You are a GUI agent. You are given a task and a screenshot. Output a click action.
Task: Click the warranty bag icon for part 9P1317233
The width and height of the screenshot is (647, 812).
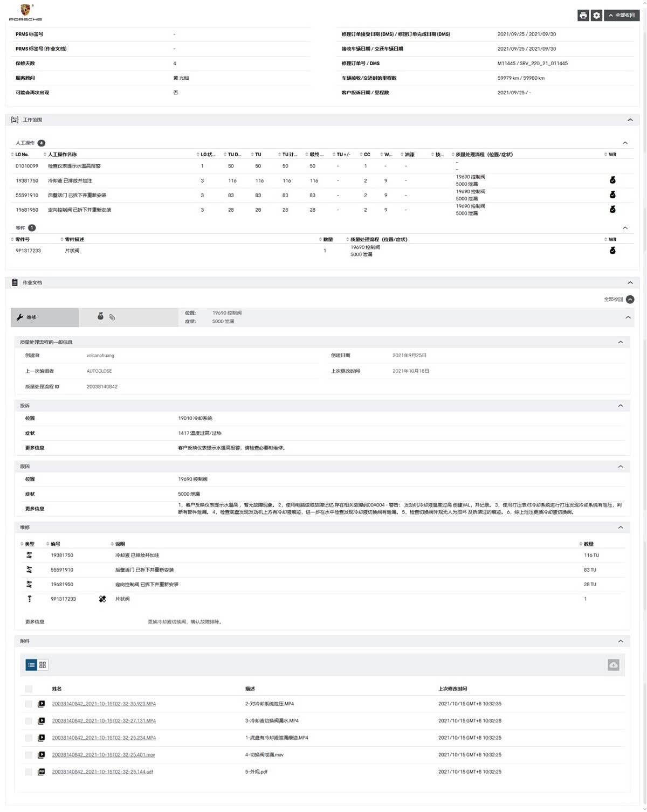pos(612,250)
